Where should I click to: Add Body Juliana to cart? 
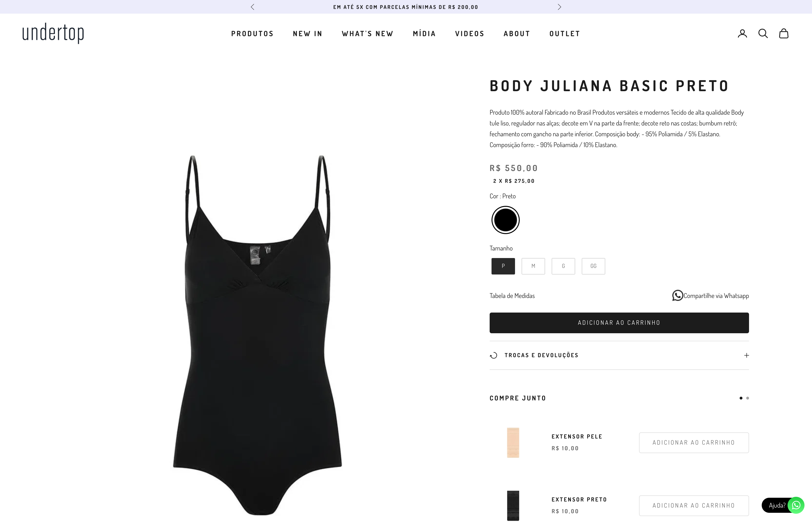(619, 323)
